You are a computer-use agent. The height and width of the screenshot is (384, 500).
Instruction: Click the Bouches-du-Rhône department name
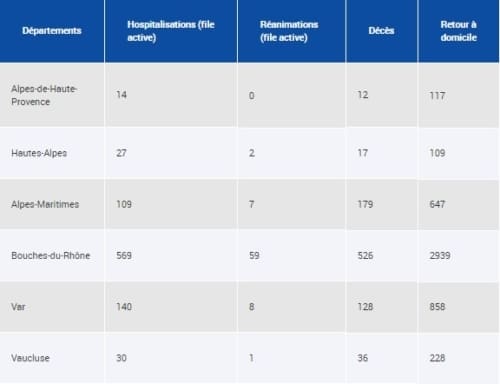[x=51, y=256]
